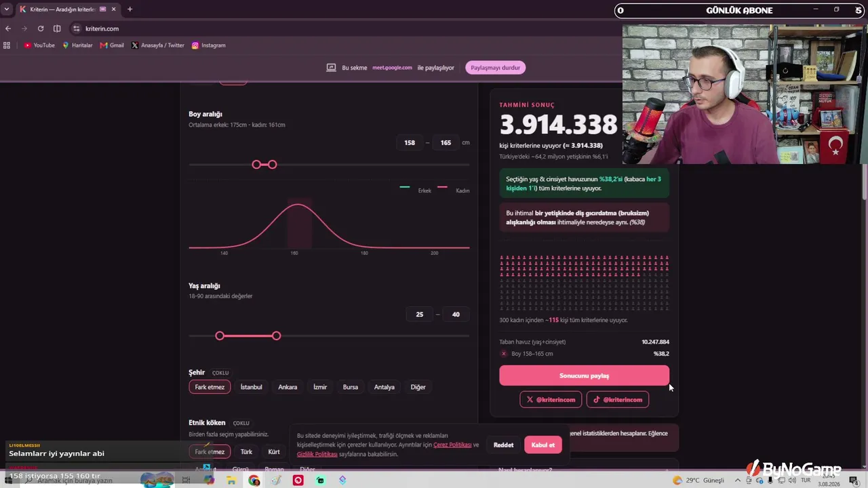Screen dimensions: 868x488
Task: Select the Türk ethnicity chip
Action: click(x=246, y=452)
